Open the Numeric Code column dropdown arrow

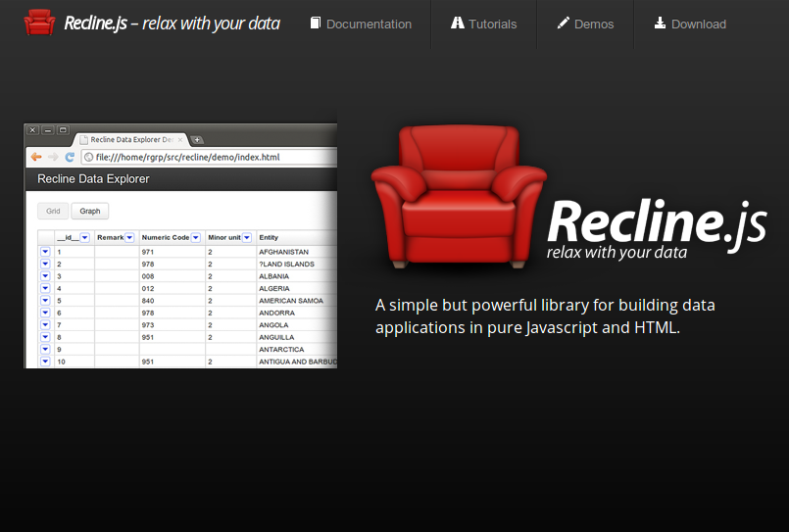coord(196,237)
